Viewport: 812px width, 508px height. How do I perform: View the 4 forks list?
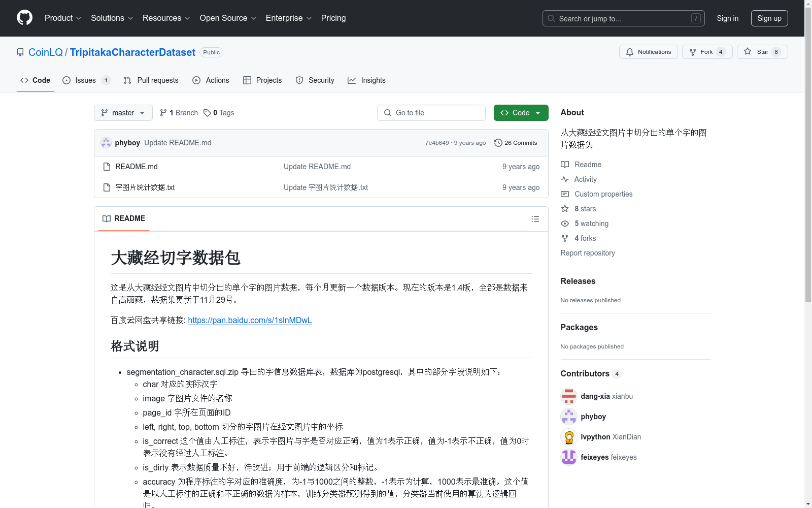579,238
